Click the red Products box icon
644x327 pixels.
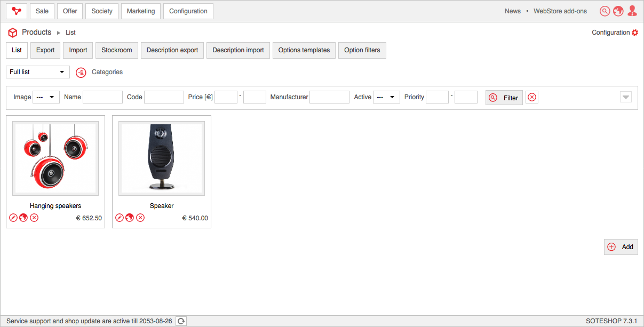pyautogui.click(x=13, y=33)
